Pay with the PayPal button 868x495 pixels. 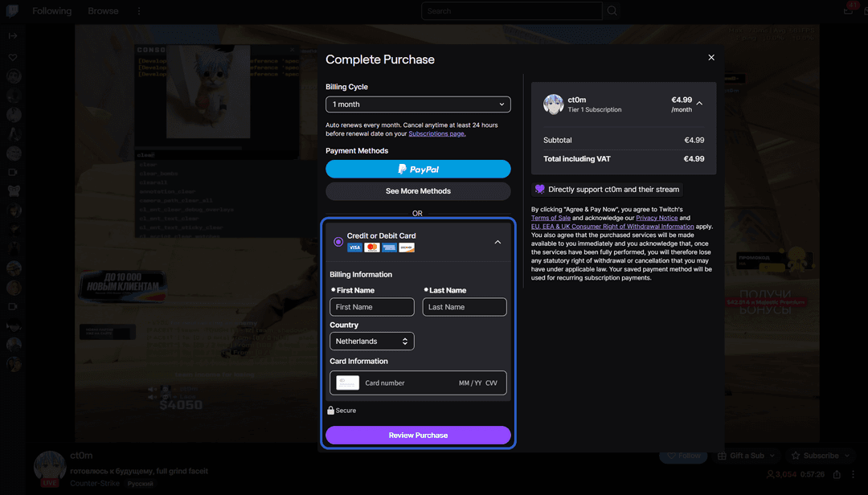[418, 170]
